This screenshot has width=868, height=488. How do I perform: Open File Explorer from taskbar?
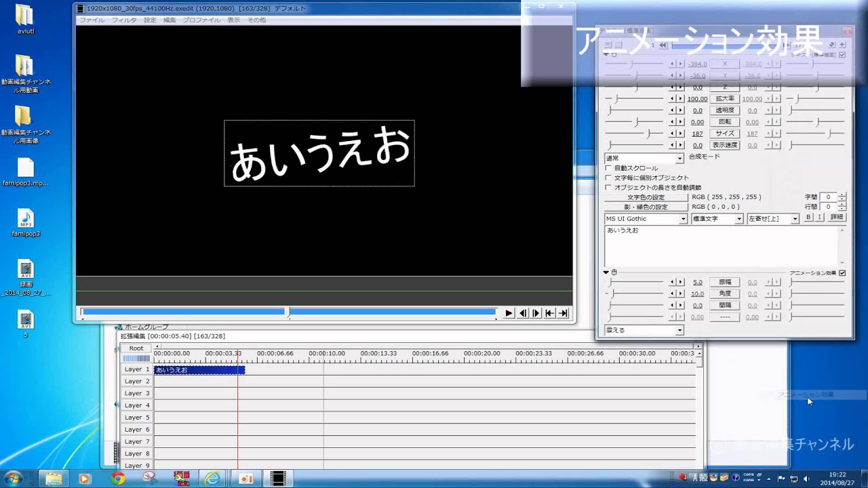point(54,479)
